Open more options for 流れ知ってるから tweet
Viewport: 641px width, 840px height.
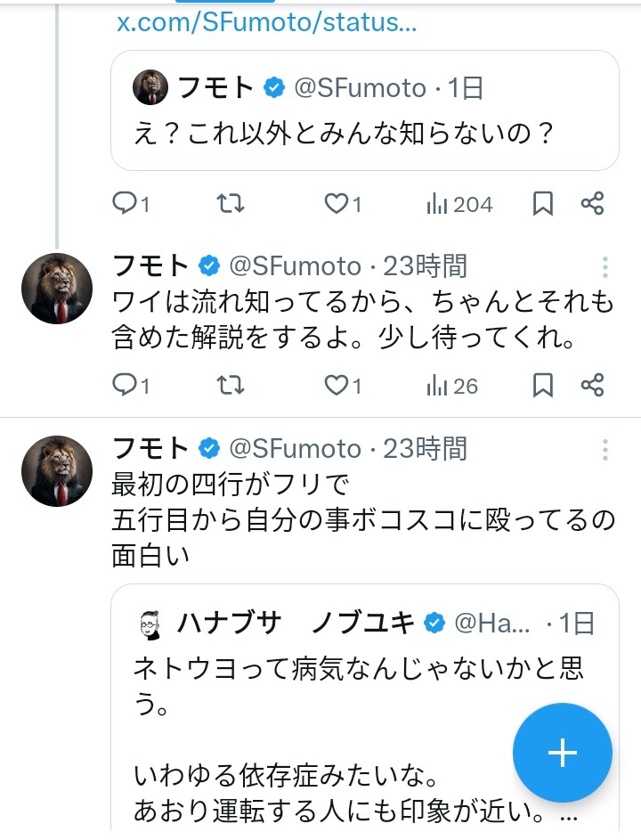[x=605, y=267]
